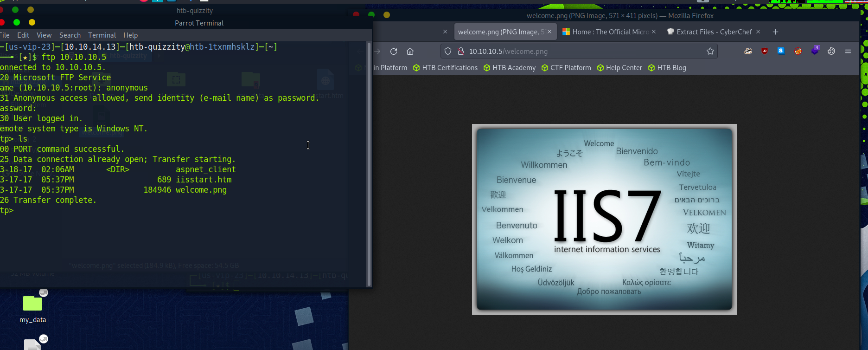Click the insecure connection padlock icon
Image resolution: width=868 pixels, height=350 pixels.
[460, 52]
